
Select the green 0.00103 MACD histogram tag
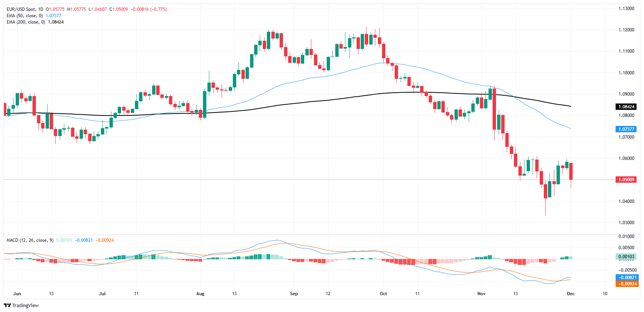tap(626, 257)
